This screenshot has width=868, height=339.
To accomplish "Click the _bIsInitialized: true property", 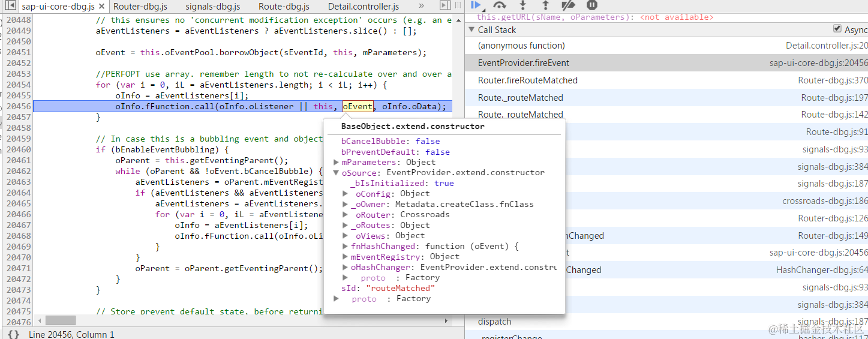I will [402, 183].
